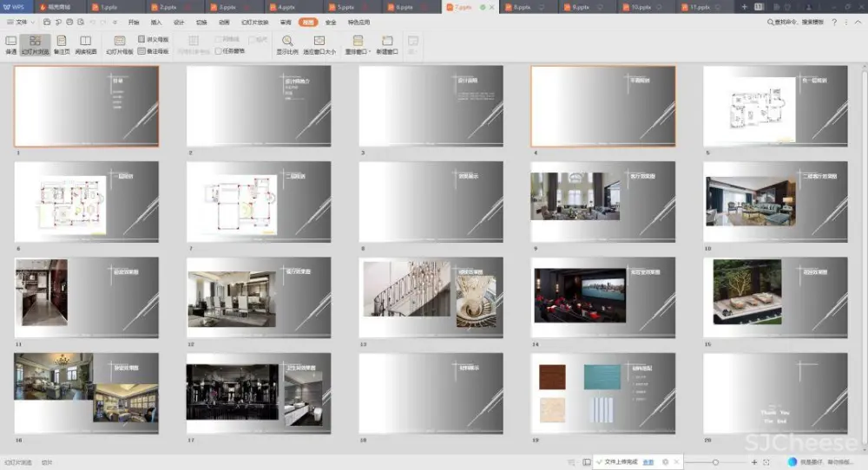Viewport: 868px width, 470px height.
Task: Switch to Normal (普通) view
Action: coord(11,44)
